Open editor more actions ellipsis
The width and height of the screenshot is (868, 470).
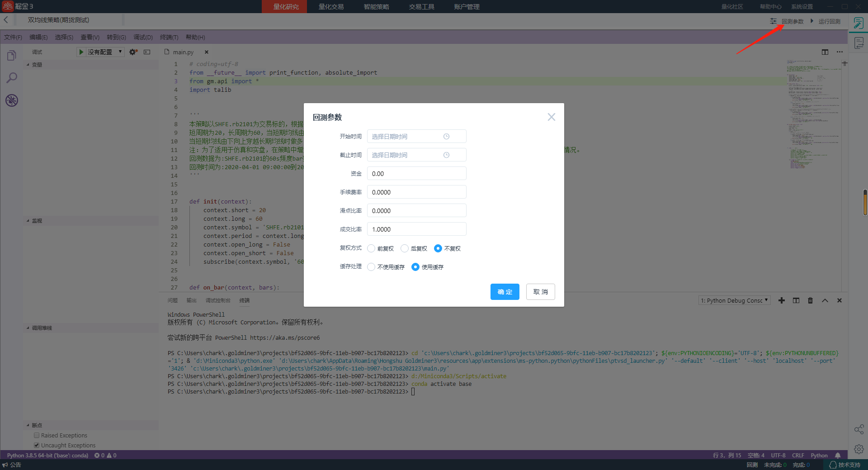point(840,52)
